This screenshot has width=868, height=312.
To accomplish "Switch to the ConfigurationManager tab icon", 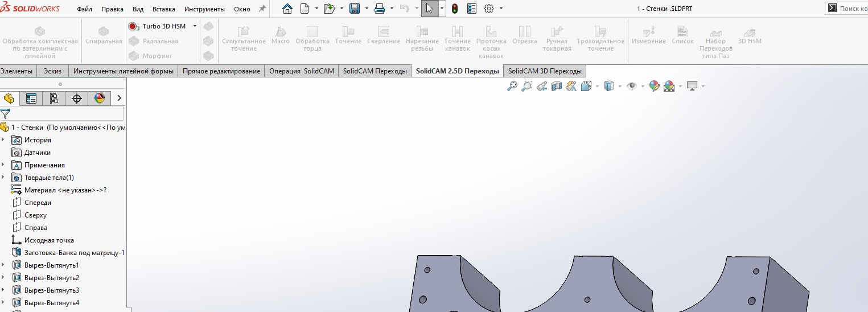I will (54, 98).
